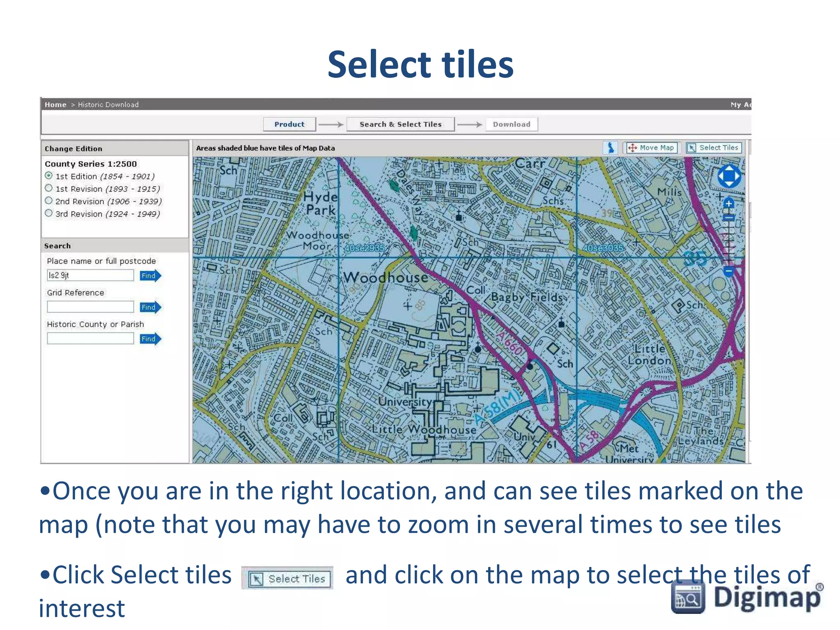The width and height of the screenshot is (840, 630).
Task: Click the Grid Reference input field
Action: (x=90, y=307)
